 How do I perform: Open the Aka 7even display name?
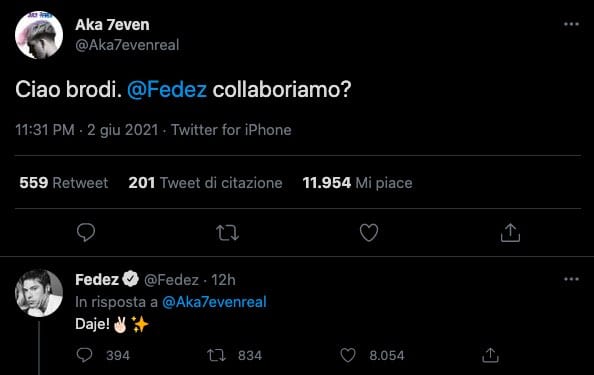[112, 25]
